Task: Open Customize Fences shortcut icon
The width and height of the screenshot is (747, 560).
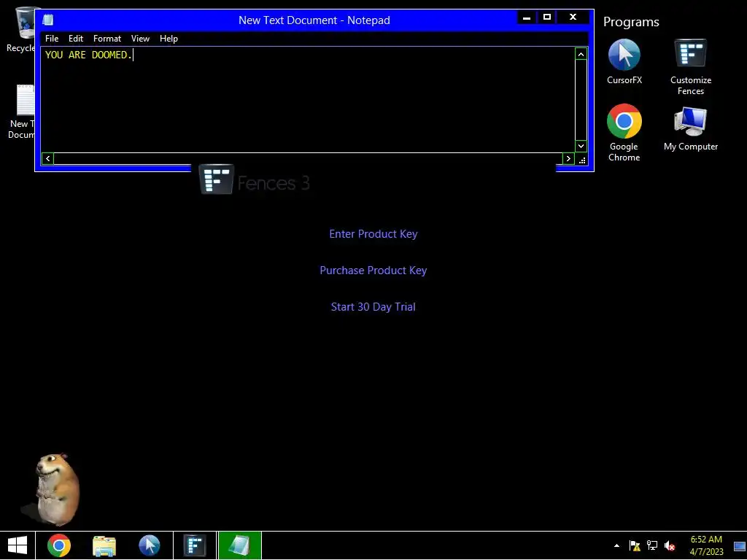Action: coord(690,66)
